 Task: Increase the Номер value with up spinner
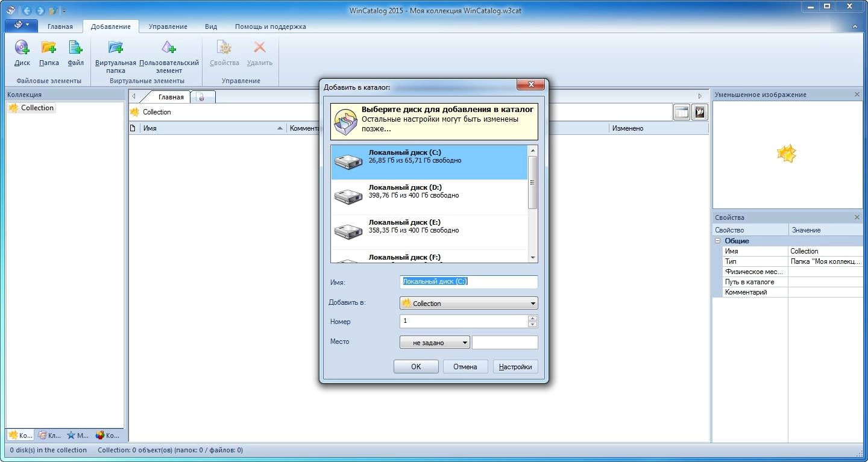click(x=532, y=318)
